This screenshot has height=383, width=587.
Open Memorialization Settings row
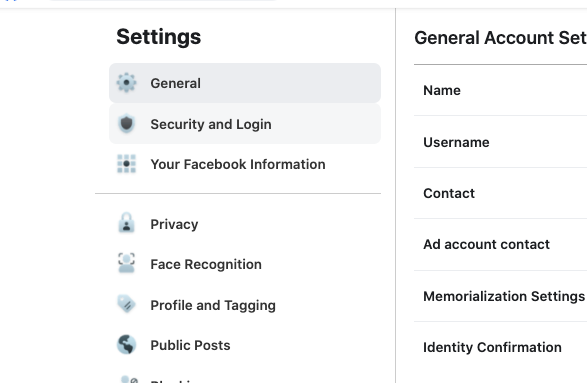click(x=501, y=296)
